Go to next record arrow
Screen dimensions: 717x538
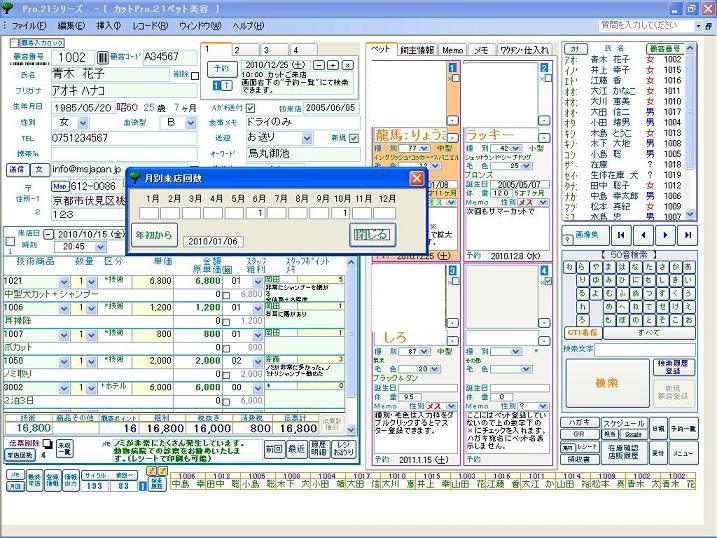(x=665, y=235)
